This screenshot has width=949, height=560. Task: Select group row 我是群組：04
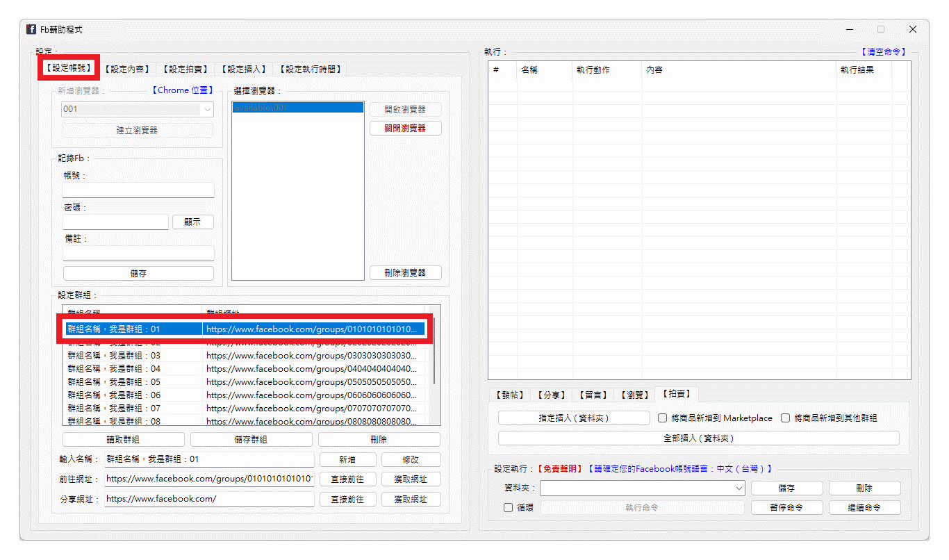coord(245,368)
